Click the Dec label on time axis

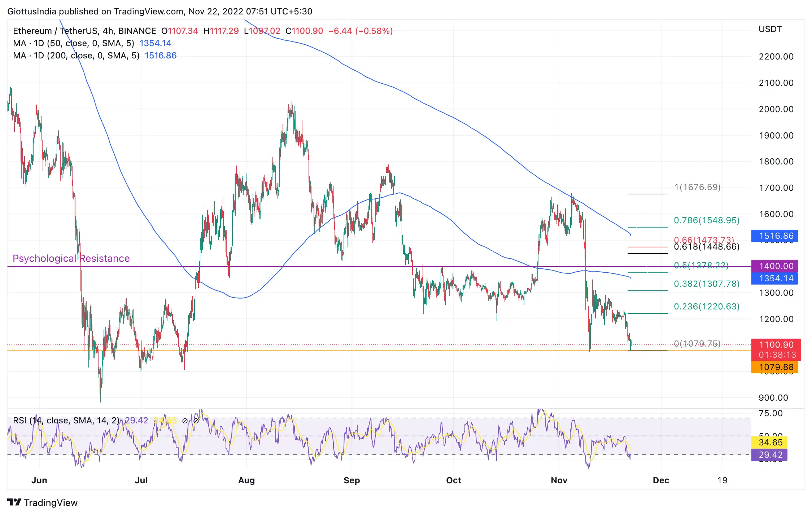click(661, 480)
